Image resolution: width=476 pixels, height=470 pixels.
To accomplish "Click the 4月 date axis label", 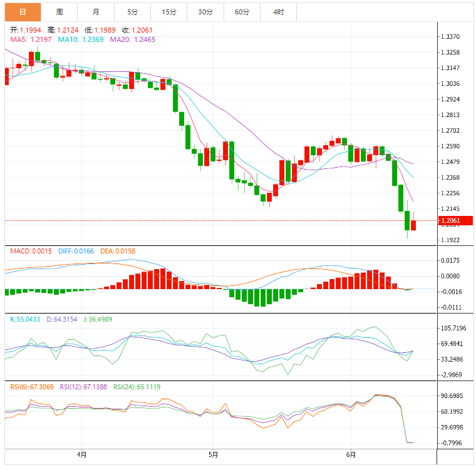I will tap(81, 455).
